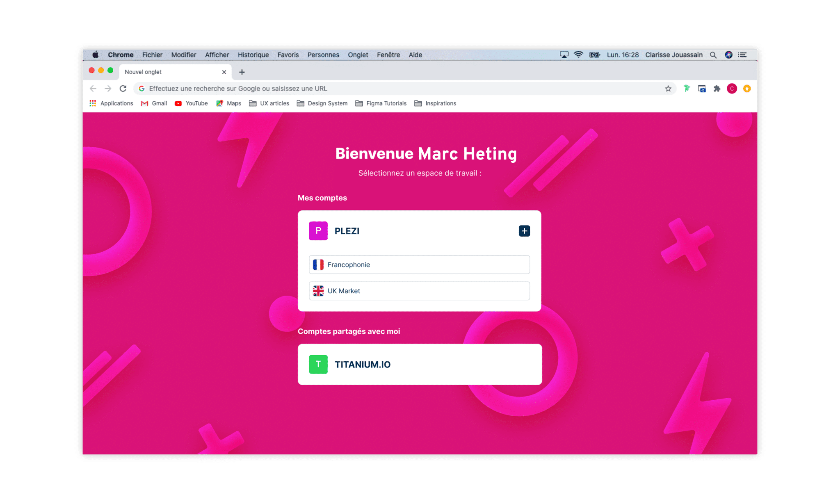Screen dimensions: 840x504
Task: Go back with the browser back arrow
Action: click(93, 89)
